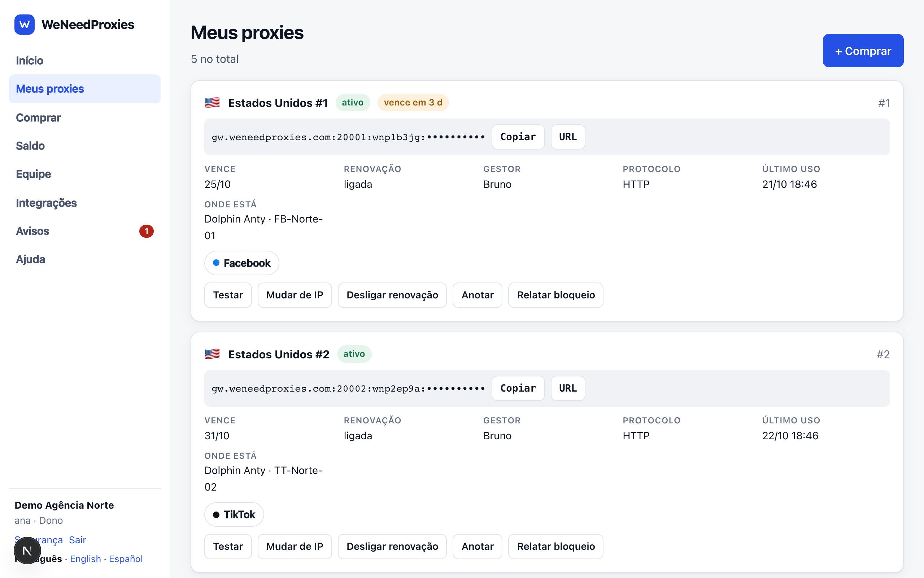Click URL button for proxy port 20002
Image resolution: width=924 pixels, height=578 pixels.
(568, 388)
